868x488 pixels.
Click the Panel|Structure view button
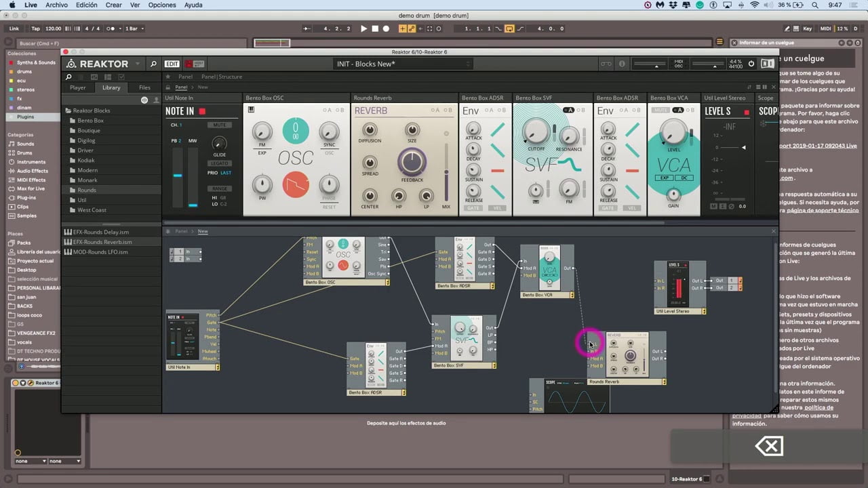pyautogui.click(x=221, y=77)
